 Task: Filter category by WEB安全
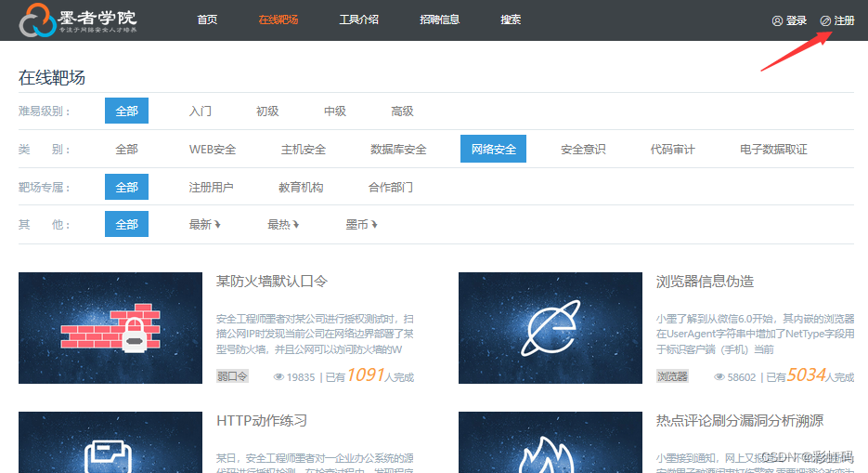tap(213, 149)
